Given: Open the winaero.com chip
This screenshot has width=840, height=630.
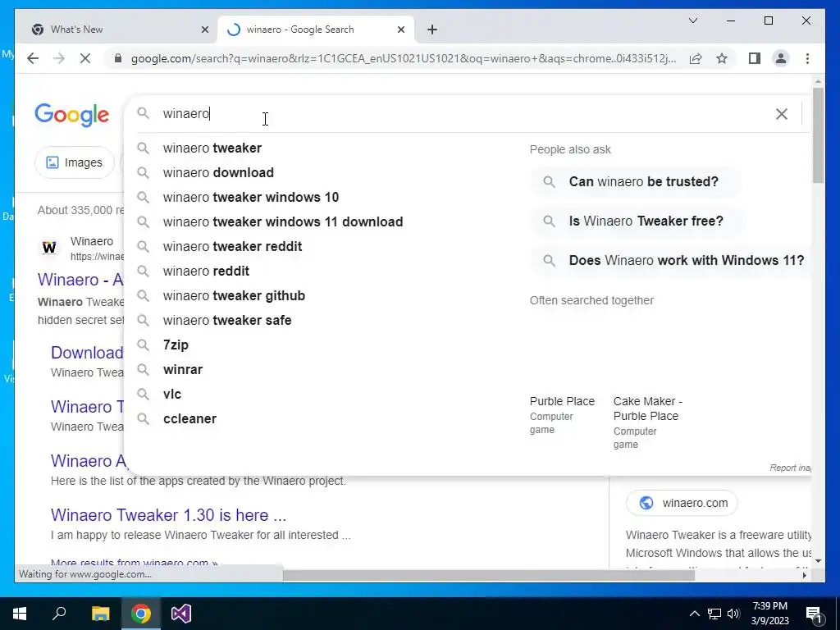Looking at the screenshot, I should 682,503.
